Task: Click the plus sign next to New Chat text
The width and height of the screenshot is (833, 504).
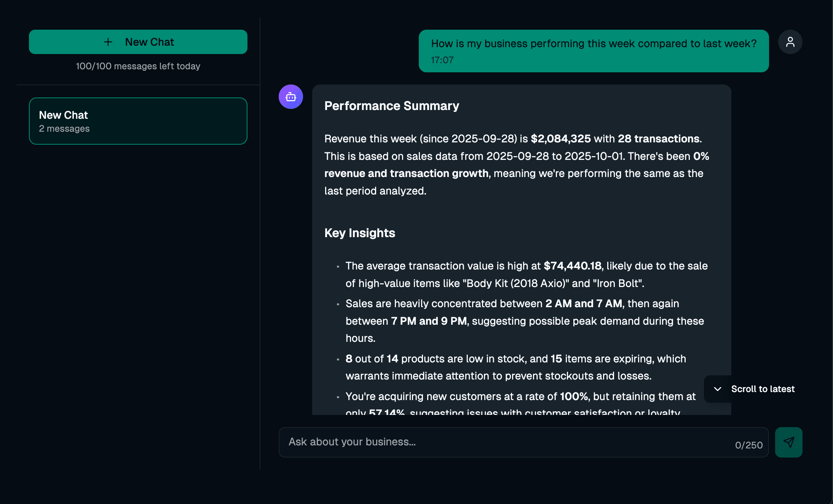Action: 109,42
